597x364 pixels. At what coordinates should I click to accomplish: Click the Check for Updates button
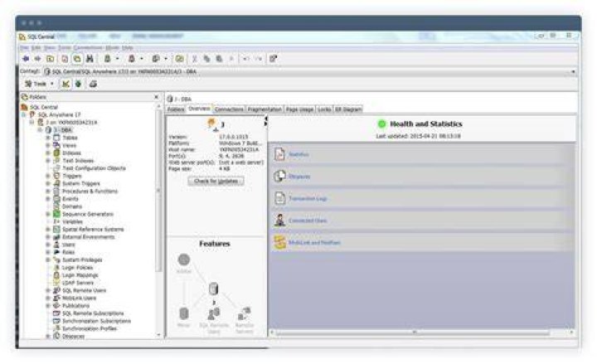pyautogui.click(x=216, y=181)
